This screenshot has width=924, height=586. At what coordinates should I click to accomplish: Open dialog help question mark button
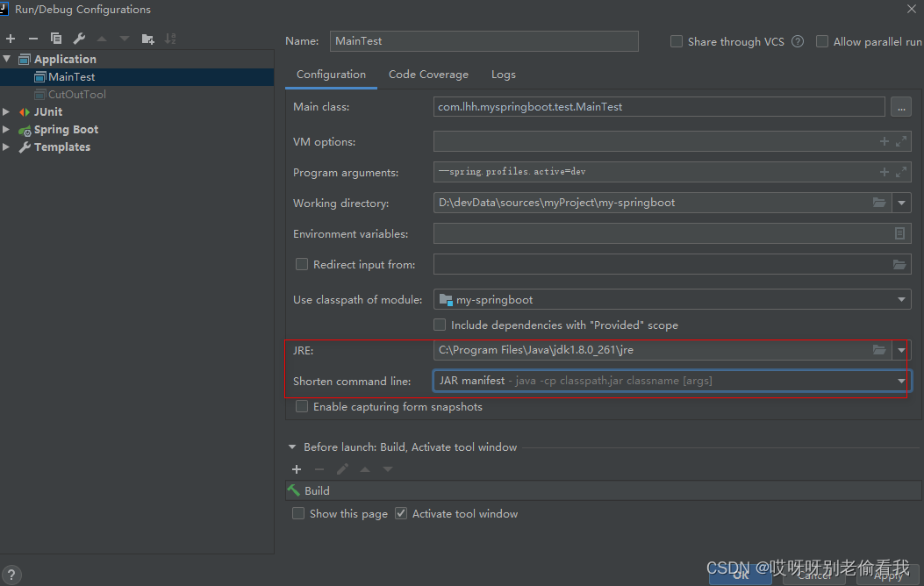tap(11, 575)
